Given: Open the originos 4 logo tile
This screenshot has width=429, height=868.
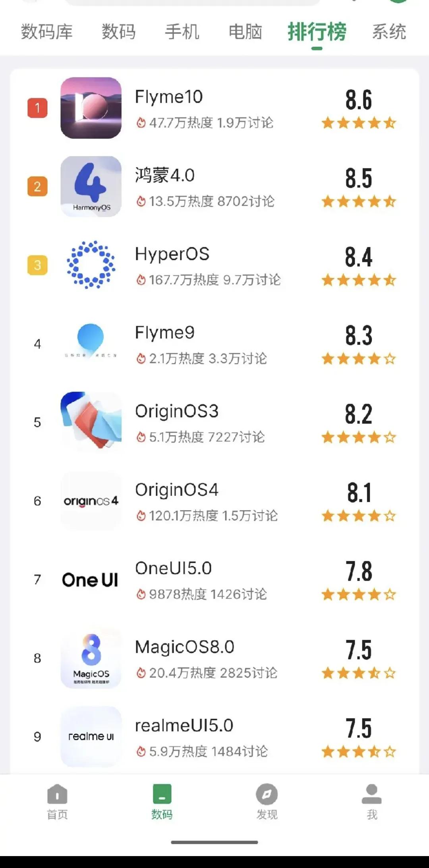Looking at the screenshot, I should point(91,501).
